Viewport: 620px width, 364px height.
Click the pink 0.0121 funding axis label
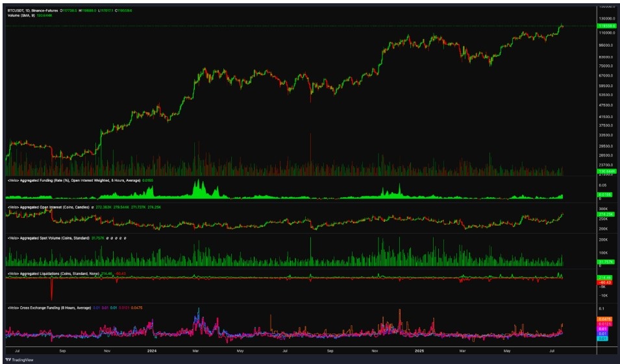click(x=605, y=324)
